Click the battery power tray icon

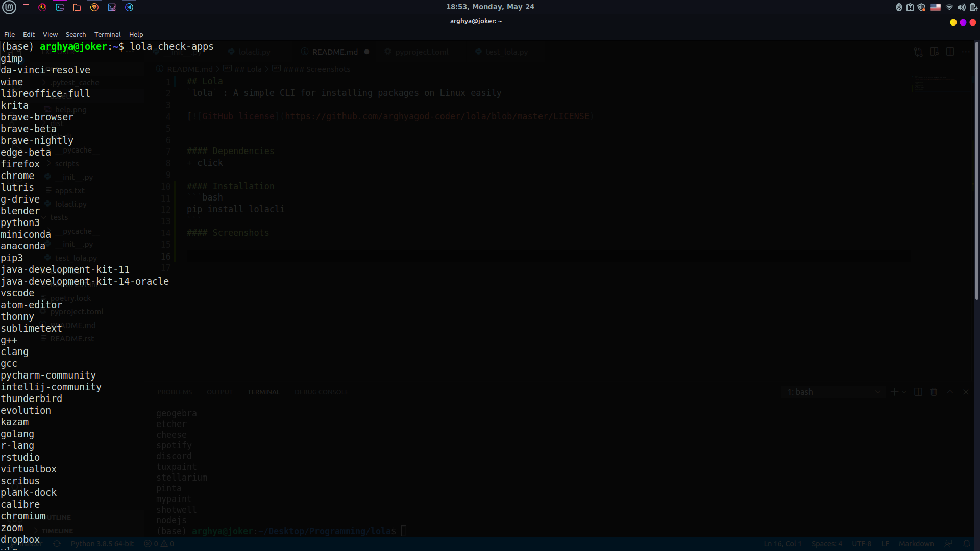click(x=973, y=7)
